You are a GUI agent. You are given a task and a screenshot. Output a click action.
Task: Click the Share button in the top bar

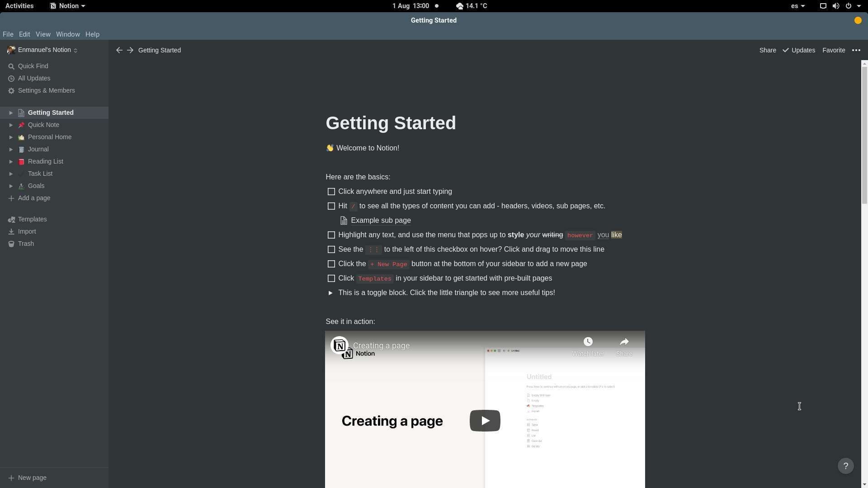tap(768, 50)
